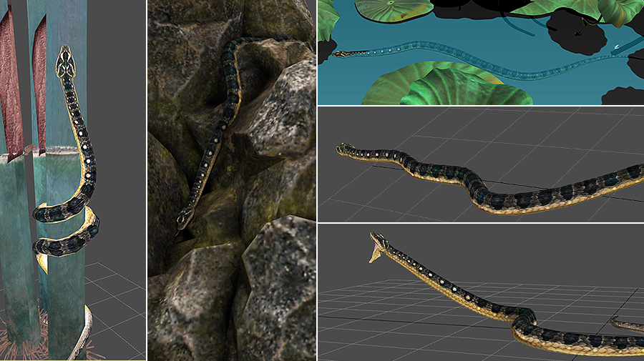Click the snake's head among the rocks
This screenshot has width=644, height=361.
coord(184,217)
